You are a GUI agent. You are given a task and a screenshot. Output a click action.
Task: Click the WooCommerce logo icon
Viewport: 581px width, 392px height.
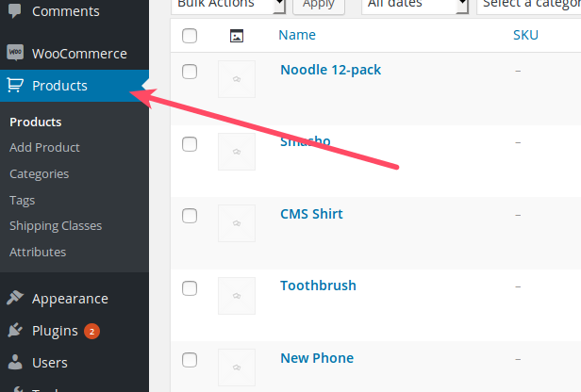click(15, 53)
